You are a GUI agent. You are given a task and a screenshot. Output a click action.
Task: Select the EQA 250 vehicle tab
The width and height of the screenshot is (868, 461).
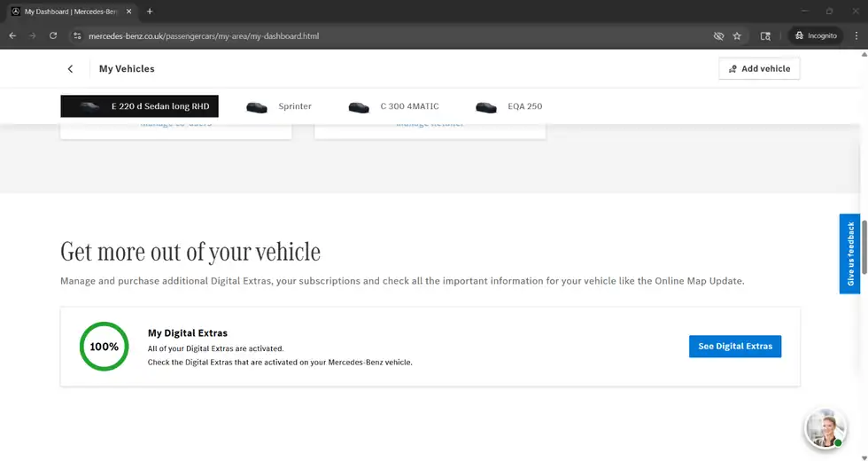click(x=508, y=106)
